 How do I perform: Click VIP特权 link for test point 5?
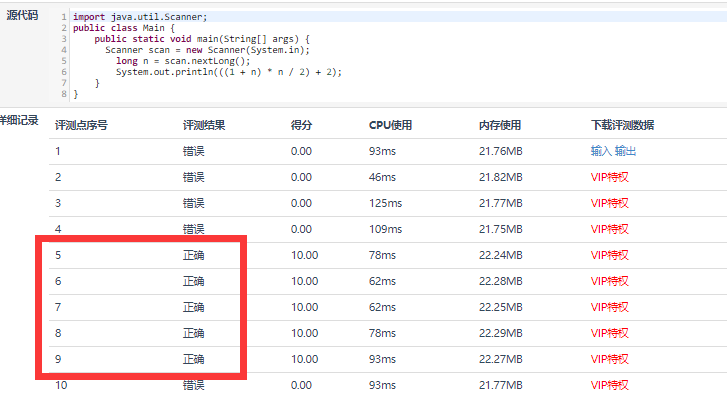tap(610, 255)
